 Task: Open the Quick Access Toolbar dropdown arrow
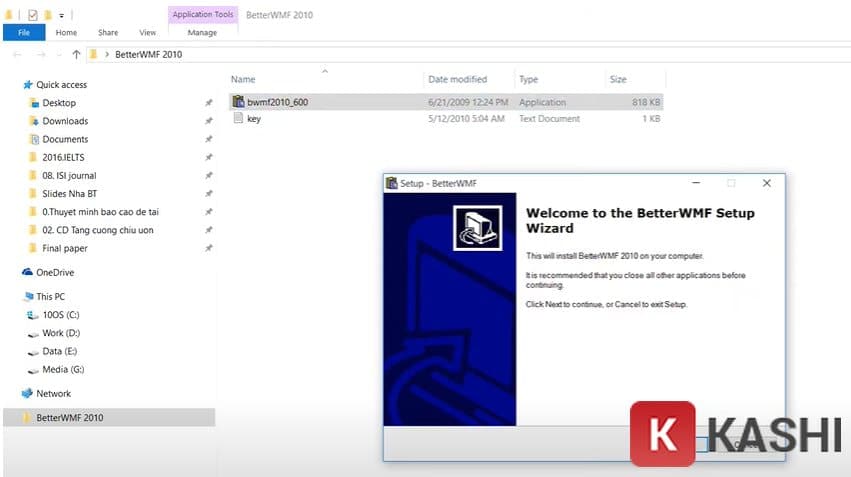(61, 16)
